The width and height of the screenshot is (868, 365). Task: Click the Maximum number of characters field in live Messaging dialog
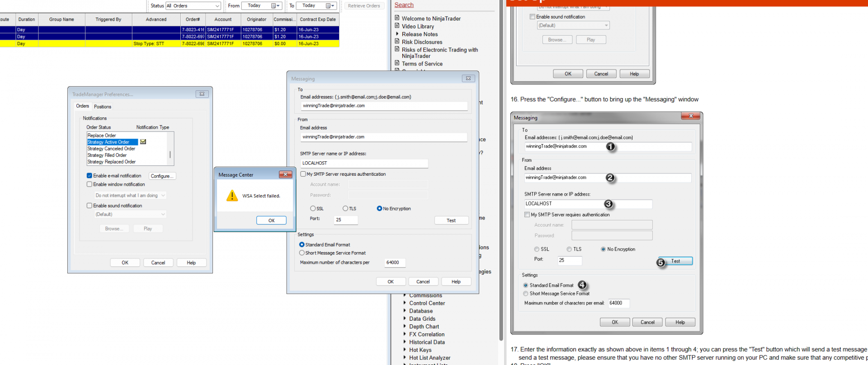(x=395, y=262)
